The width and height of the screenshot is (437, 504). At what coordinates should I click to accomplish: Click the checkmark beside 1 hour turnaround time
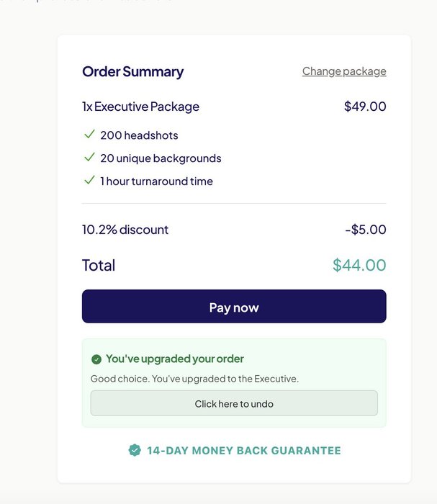coord(90,181)
